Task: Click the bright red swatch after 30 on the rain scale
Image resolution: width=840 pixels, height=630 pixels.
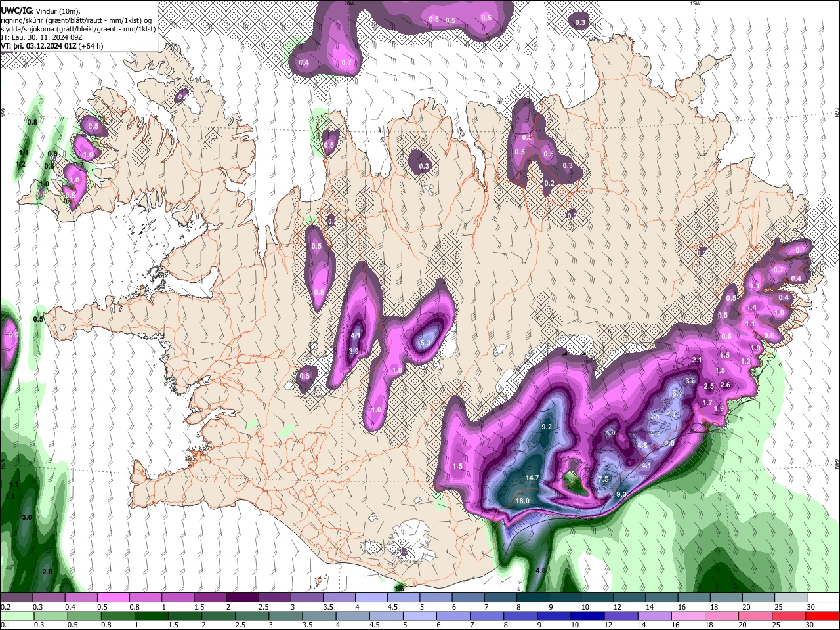Action: (x=824, y=616)
